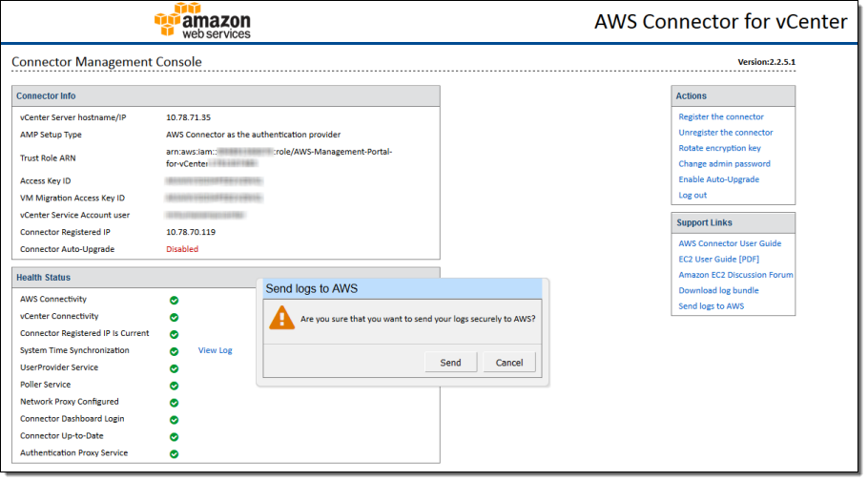Open Change admin password link
The image size is (868, 482).
click(x=724, y=164)
